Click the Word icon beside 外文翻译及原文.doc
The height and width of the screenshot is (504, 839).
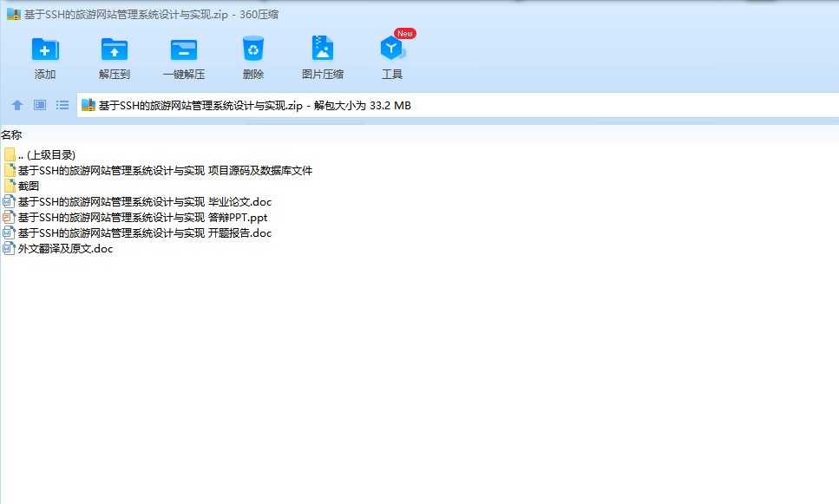coord(9,248)
